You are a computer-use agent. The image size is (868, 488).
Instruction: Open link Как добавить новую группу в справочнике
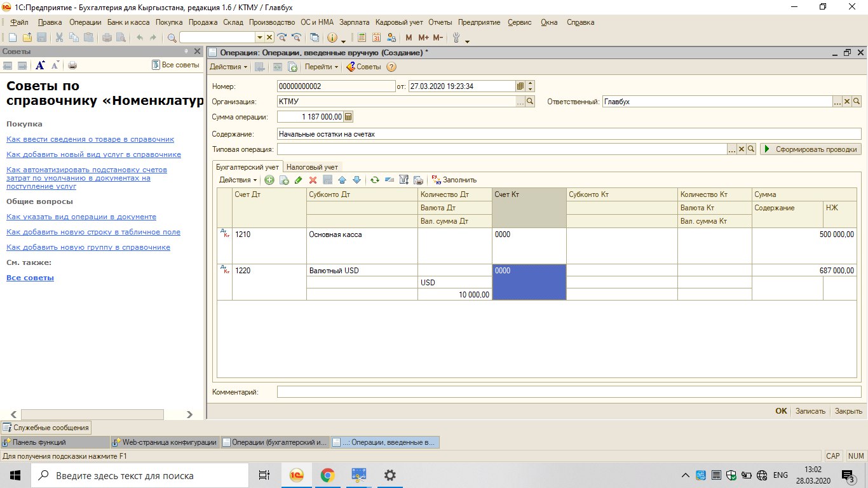coord(88,247)
